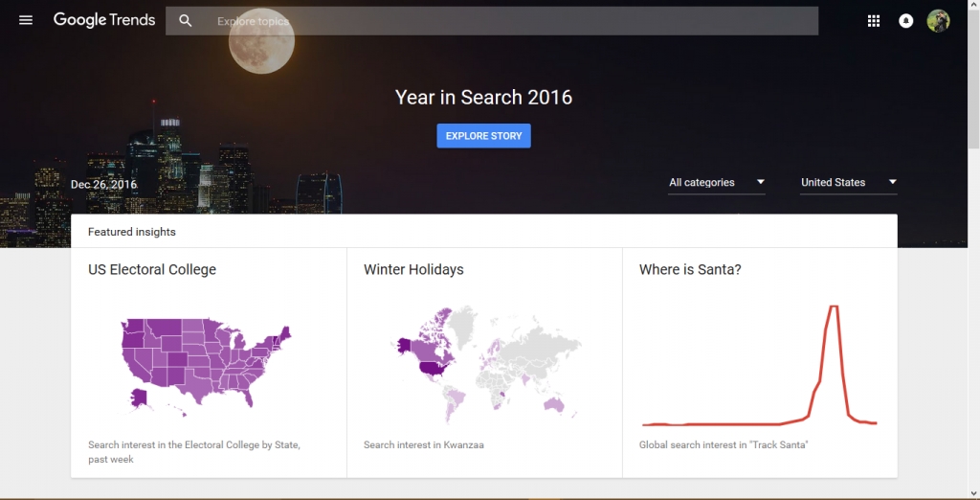
Task: Click the Dec 26, 2016 date text
Action: tap(103, 185)
